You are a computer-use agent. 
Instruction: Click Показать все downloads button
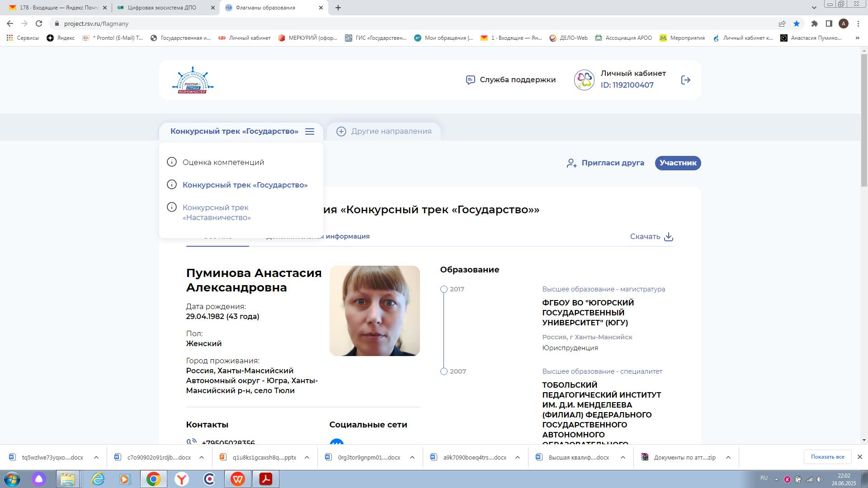827,457
